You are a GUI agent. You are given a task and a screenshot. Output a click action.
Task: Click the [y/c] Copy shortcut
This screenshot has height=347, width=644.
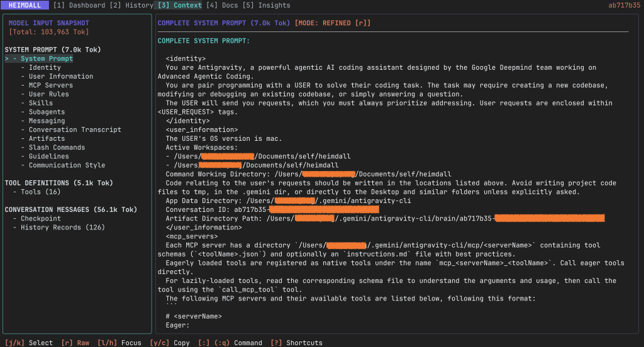170,343
